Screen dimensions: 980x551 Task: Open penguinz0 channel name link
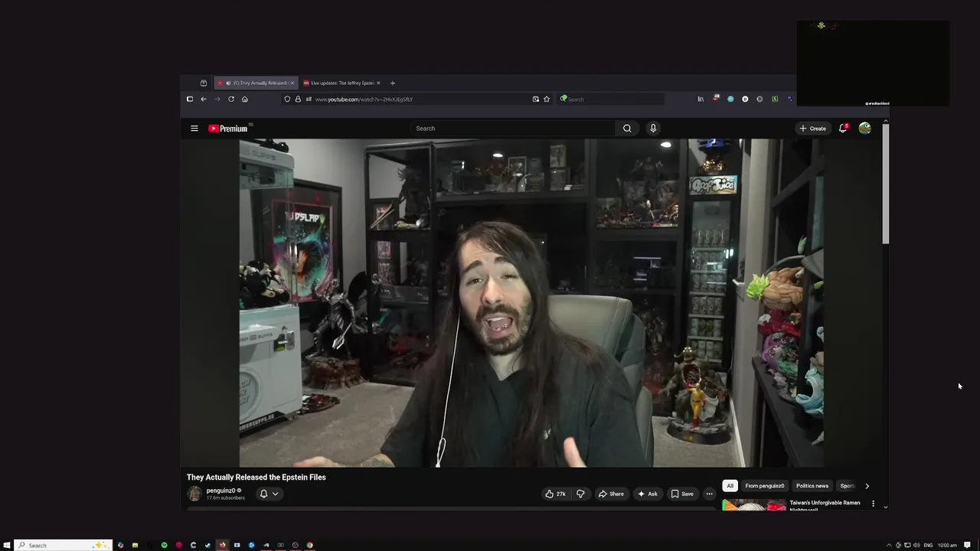tap(220, 491)
